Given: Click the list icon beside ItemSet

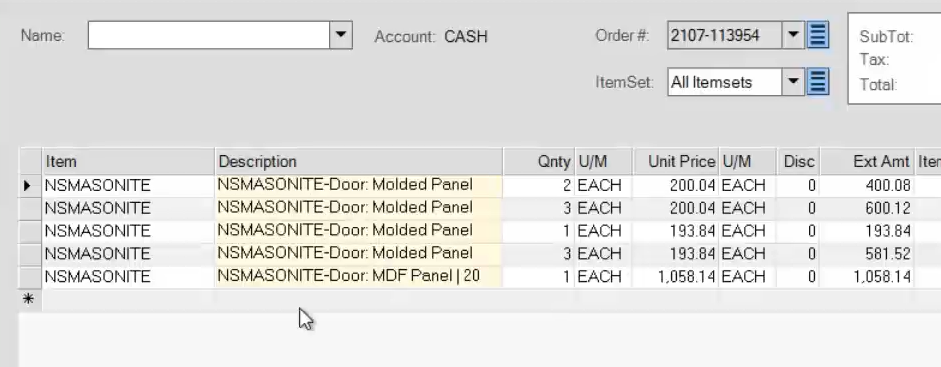Looking at the screenshot, I should pyautogui.click(x=817, y=82).
